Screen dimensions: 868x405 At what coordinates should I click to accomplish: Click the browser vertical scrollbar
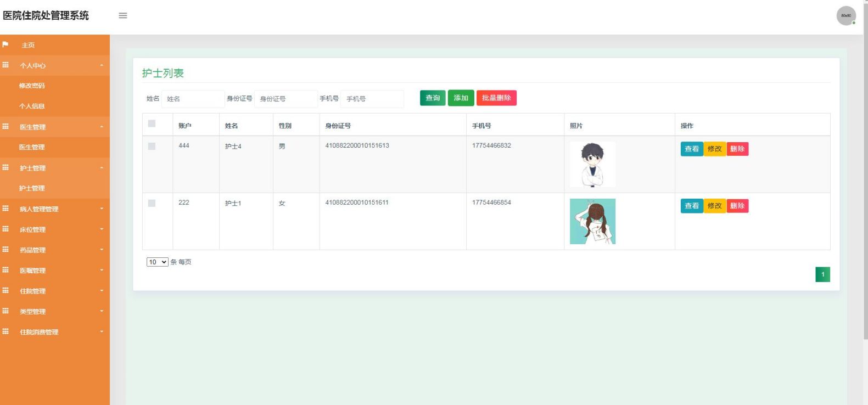click(x=865, y=170)
